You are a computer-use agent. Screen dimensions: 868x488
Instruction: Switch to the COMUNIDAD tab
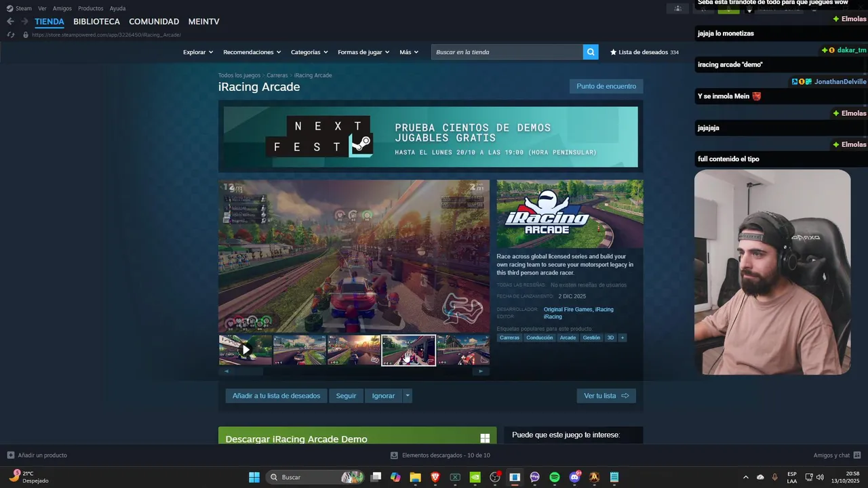point(154,22)
